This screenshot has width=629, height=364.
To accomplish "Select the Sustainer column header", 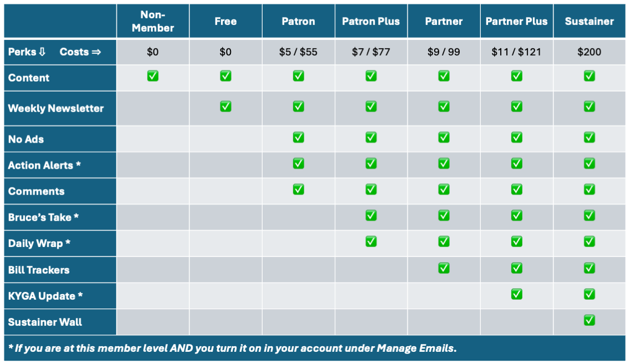I will pyautogui.click(x=589, y=21).
